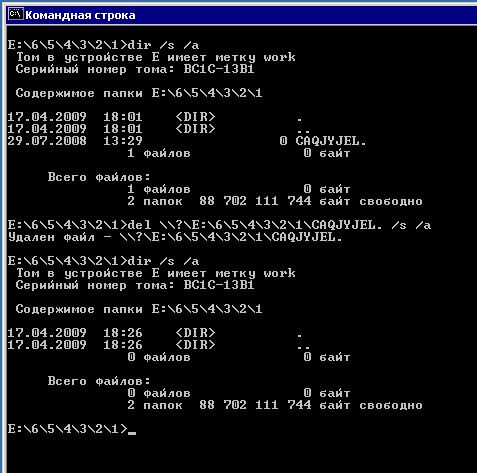Click the Command Prompt system menu icon

coord(16,15)
